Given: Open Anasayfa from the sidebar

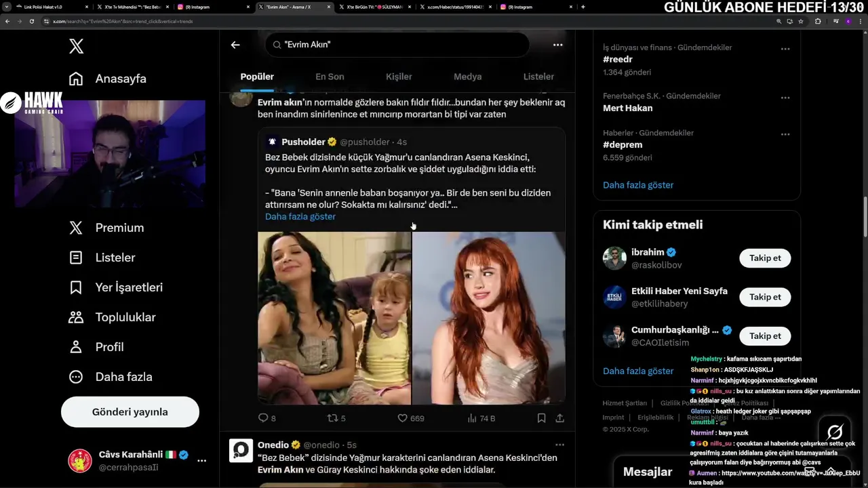Looking at the screenshot, I should coord(108,79).
